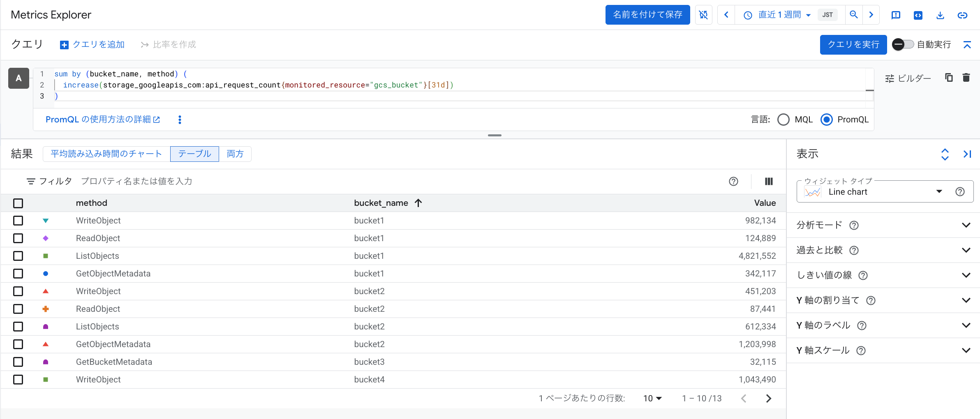Duplicate query A using the copy icon

click(949, 78)
